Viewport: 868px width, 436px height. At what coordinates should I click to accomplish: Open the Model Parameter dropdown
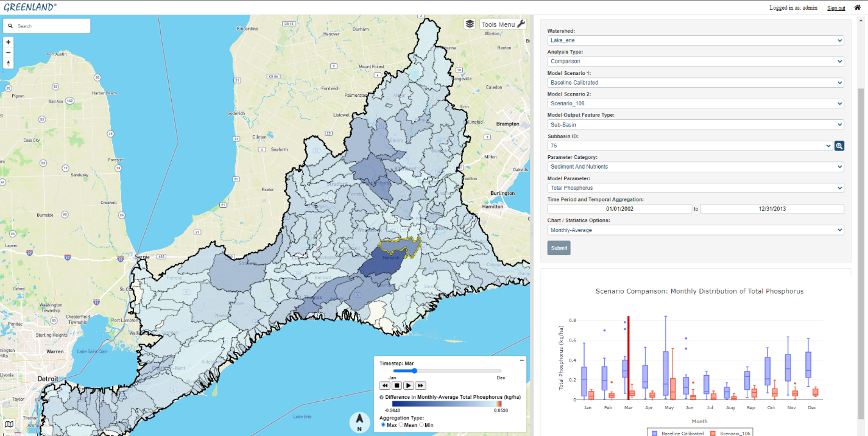coord(695,188)
